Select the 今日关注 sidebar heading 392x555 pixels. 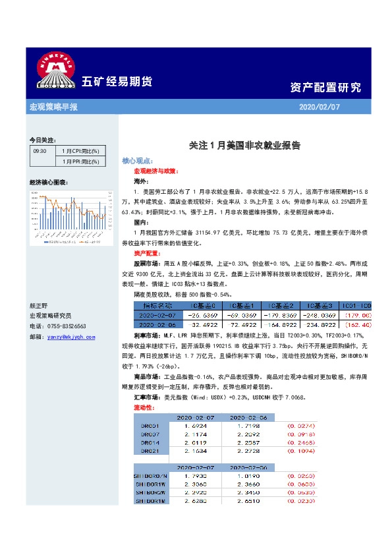[x=43, y=140]
